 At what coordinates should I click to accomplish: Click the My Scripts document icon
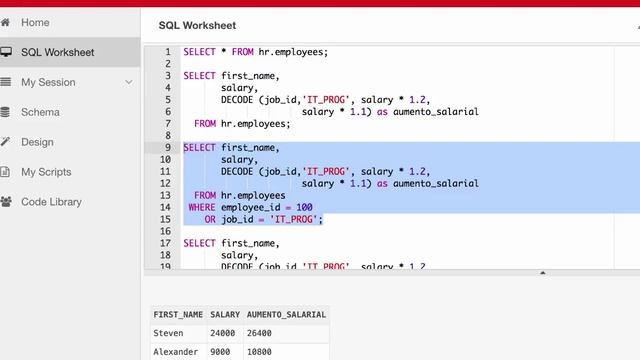(5, 172)
